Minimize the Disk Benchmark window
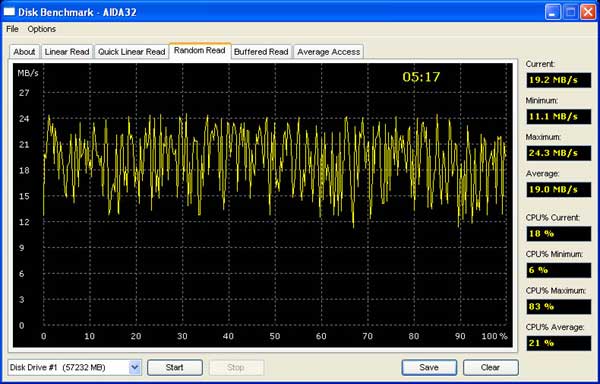This screenshot has height=384, width=600. [x=553, y=12]
